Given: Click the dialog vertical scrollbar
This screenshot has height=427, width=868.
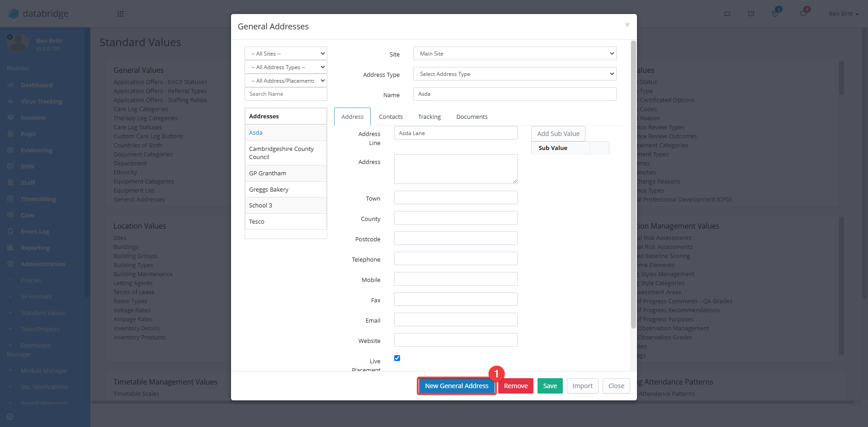Looking at the screenshot, I should pyautogui.click(x=633, y=184).
